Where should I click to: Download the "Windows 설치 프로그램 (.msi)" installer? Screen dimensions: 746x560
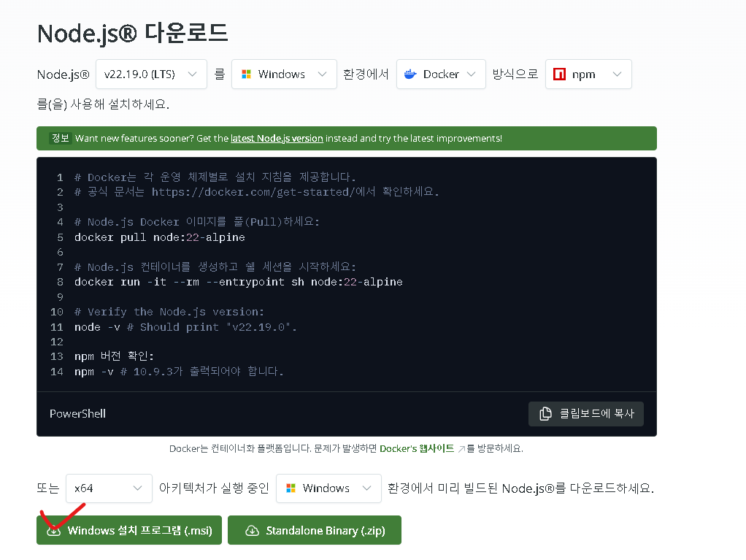pos(129,530)
